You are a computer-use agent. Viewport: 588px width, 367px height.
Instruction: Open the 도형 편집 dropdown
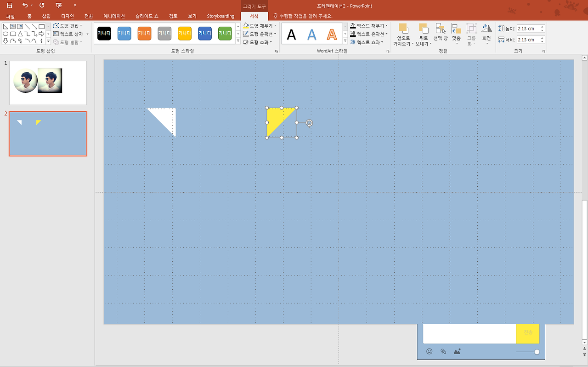68,26
